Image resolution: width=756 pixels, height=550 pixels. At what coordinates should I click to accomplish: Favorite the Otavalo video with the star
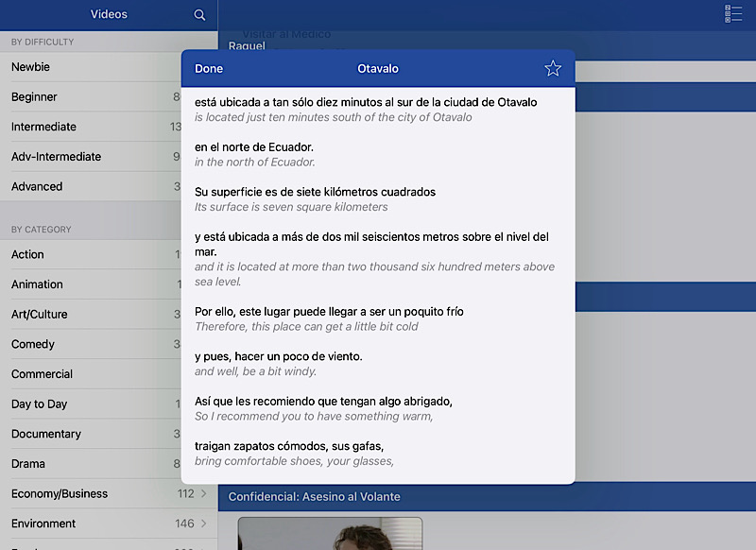(553, 68)
